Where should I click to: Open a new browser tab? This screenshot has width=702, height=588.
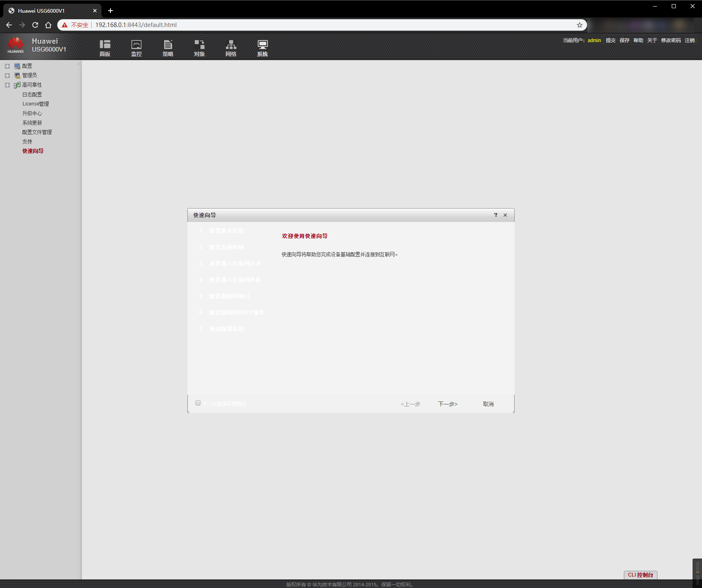110,11
